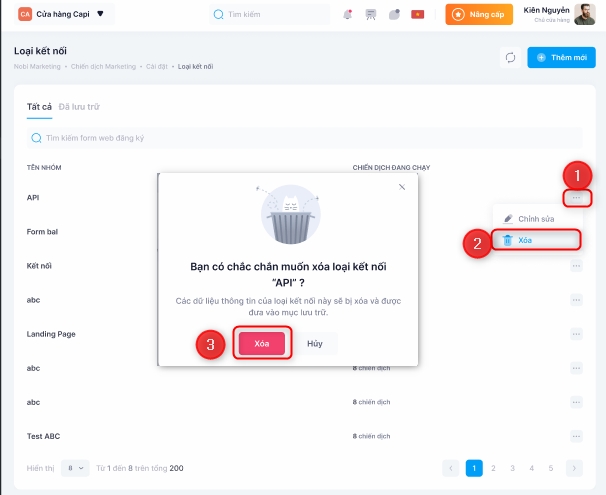Click Kiên Nguyễn profile avatar
Screen dimensions: 606x495
pos(584,14)
